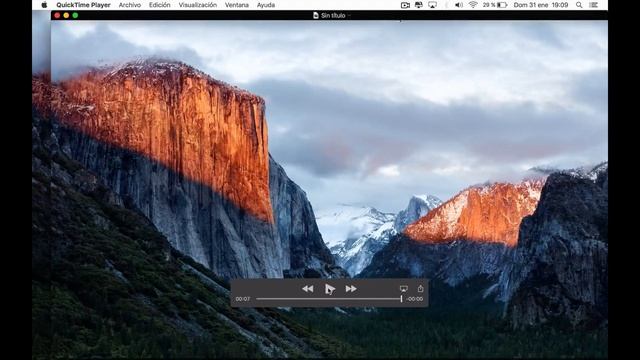Click the rewind button in playback controls
The image size is (640, 360).
[308, 289]
